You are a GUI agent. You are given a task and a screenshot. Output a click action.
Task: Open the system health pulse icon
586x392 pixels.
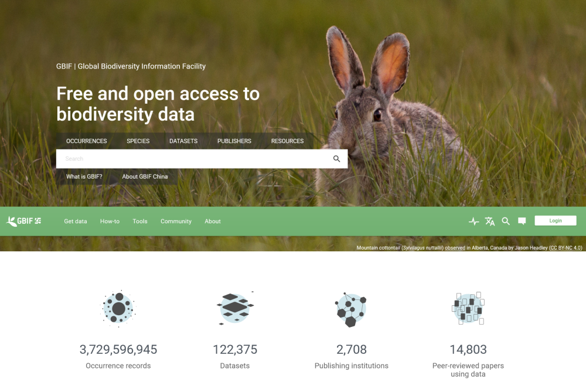click(474, 221)
